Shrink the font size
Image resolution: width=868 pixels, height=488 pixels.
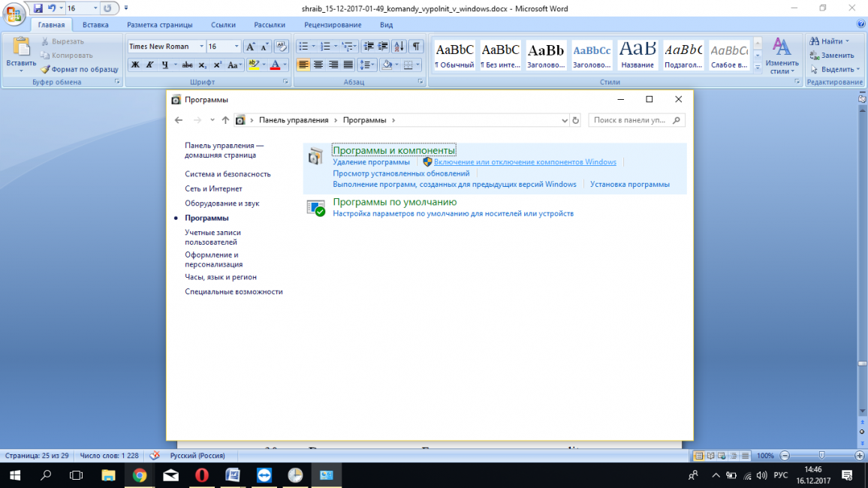[x=264, y=47]
